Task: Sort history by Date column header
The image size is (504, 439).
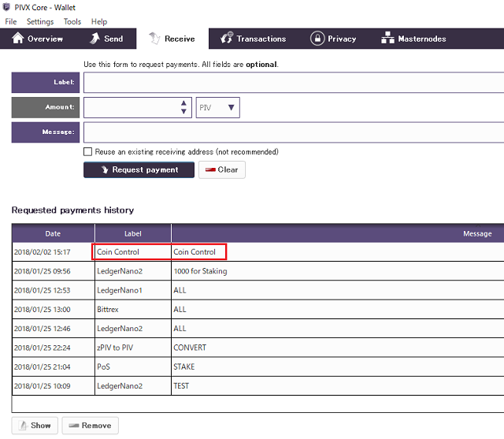Action: [53, 233]
